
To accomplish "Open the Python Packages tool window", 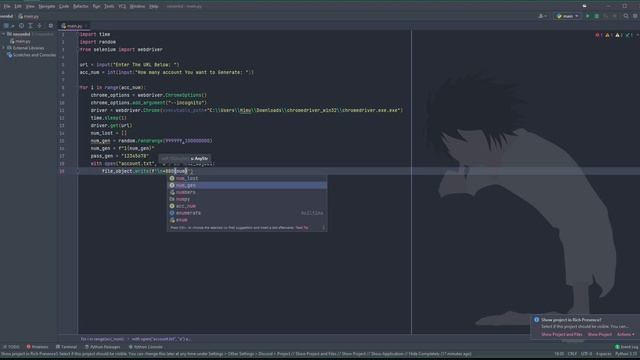I will click(x=102, y=347).
